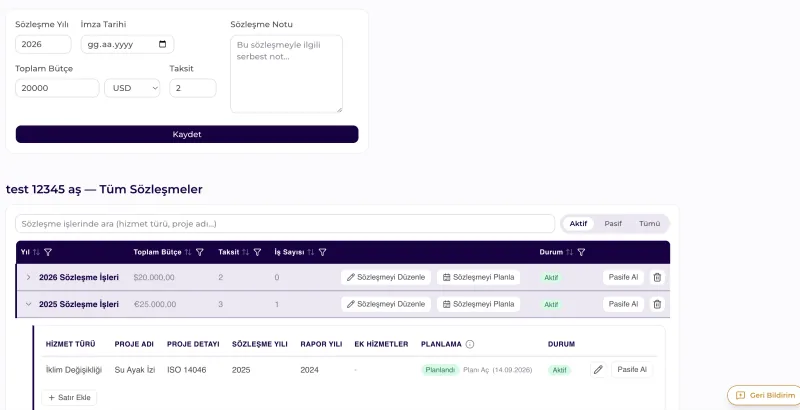Focus the Taksit input field
This screenshot has height=410, width=800.
(193, 88)
